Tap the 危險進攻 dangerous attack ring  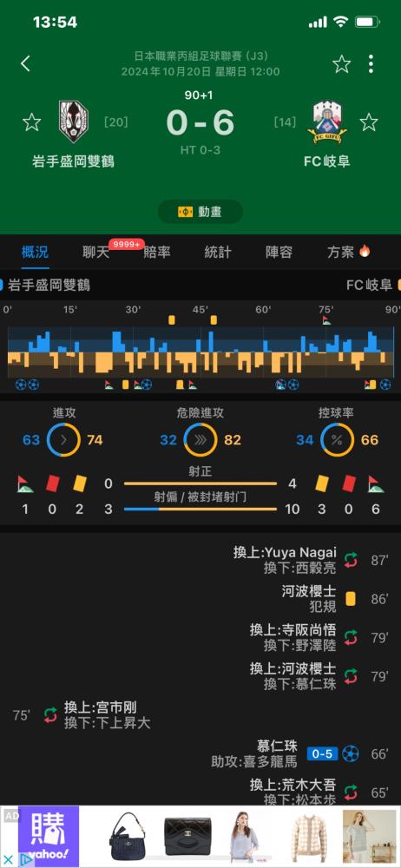200,440
